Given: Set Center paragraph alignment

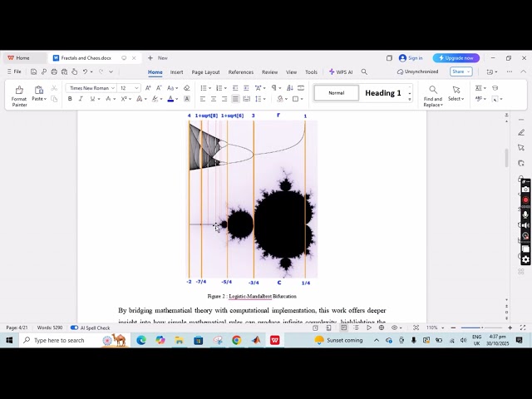Looking at the screenshot, I should click(x=214, y=99).
